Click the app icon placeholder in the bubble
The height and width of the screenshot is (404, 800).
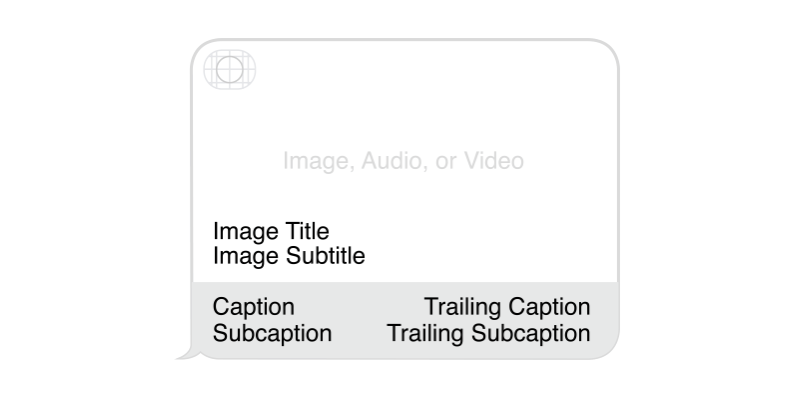pos(229,68)
